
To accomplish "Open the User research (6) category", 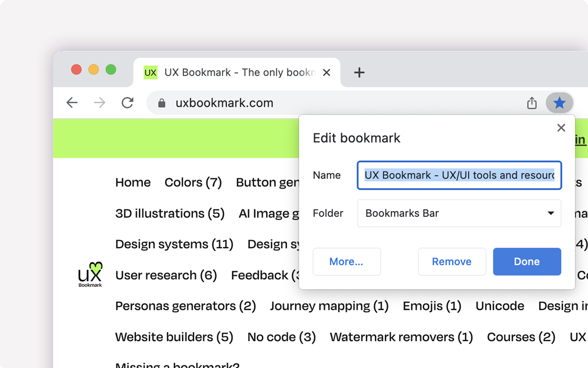I will click(x=166, y=275).
